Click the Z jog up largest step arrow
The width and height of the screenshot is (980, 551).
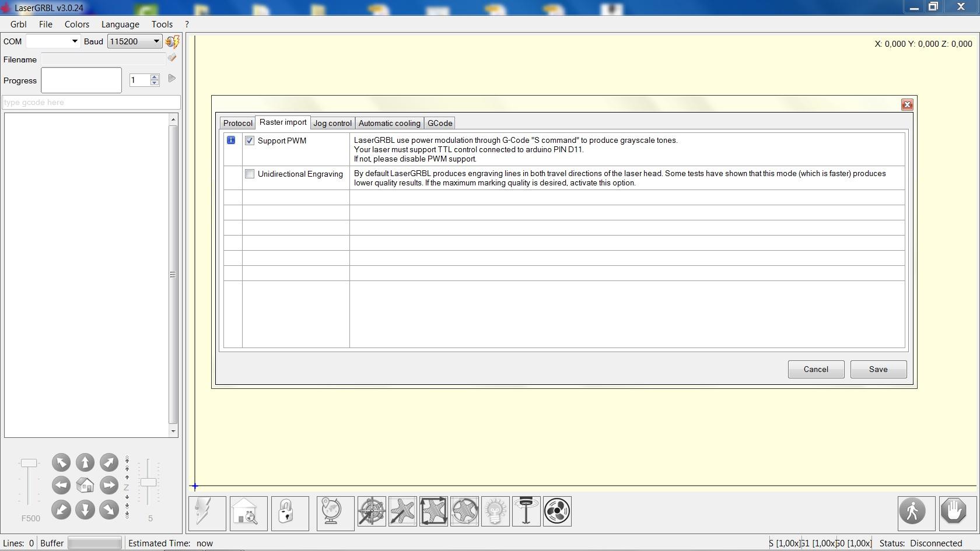[127, 459]
